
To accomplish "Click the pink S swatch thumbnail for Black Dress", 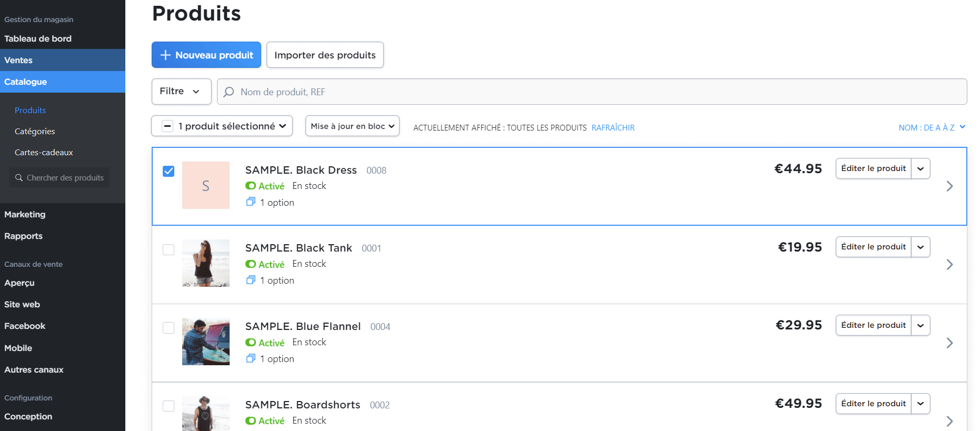I will (x=206, y=185).
